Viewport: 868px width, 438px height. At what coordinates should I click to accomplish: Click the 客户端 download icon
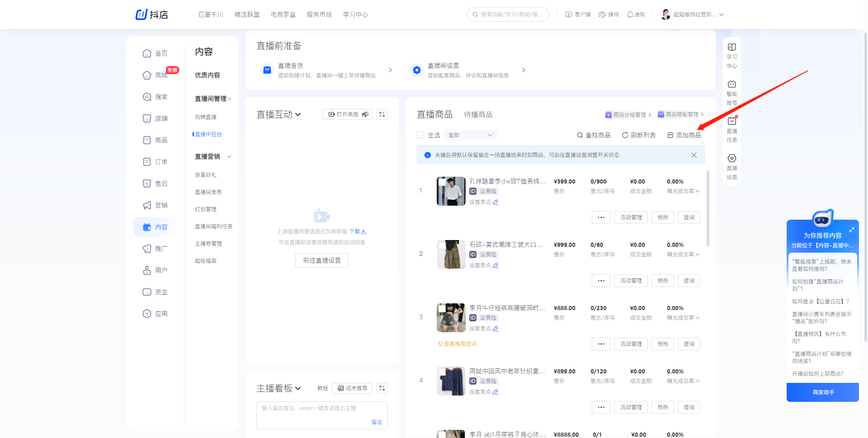569,14
